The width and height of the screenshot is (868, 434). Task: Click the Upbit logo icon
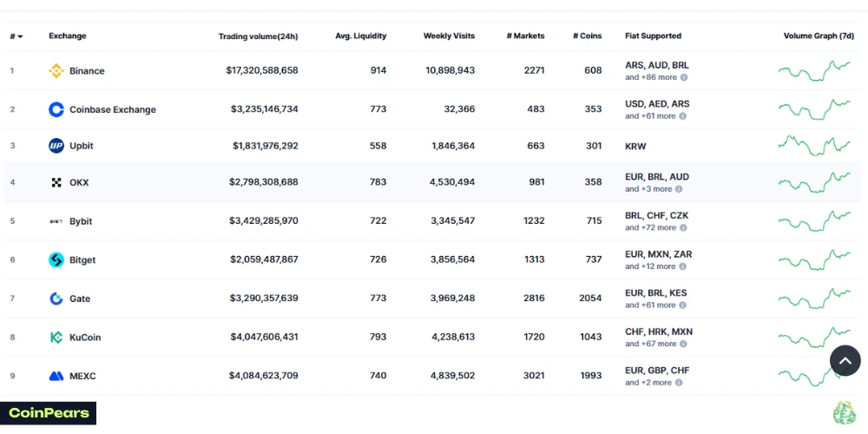coord(56,146)
